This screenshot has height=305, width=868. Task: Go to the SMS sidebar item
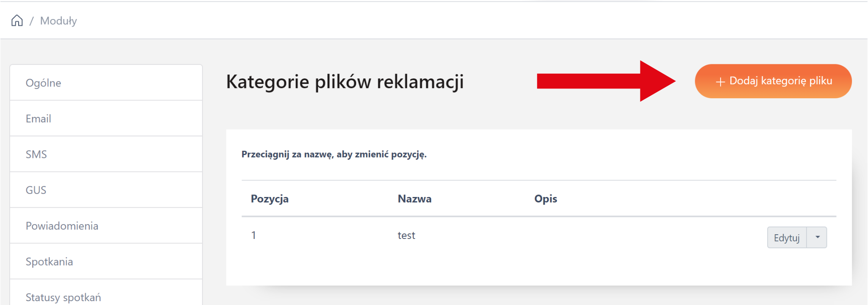(36, 154)
